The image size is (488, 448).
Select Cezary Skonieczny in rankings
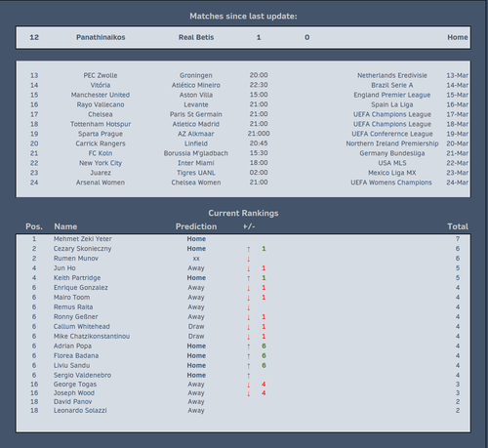pos(82,249)
